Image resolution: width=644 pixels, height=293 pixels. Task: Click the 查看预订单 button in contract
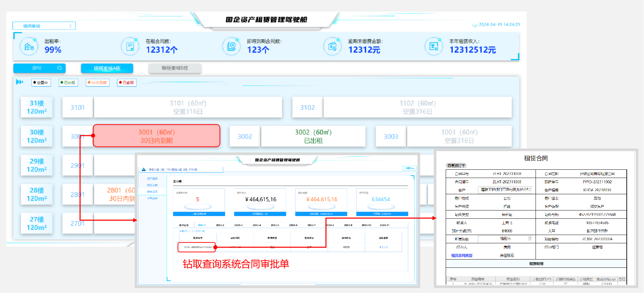(456, 165)
